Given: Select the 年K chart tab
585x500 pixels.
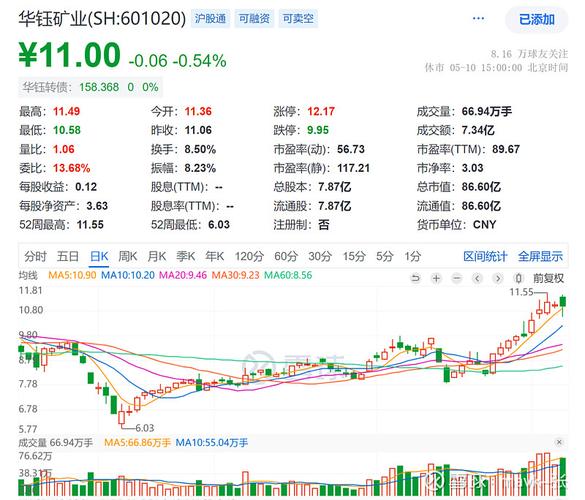Looking at the screenshot, I should 215,256.
